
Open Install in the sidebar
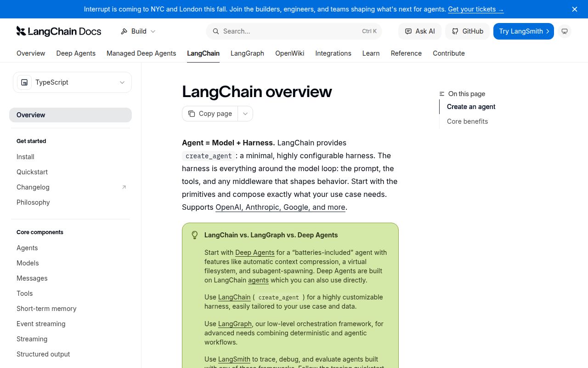70,157
